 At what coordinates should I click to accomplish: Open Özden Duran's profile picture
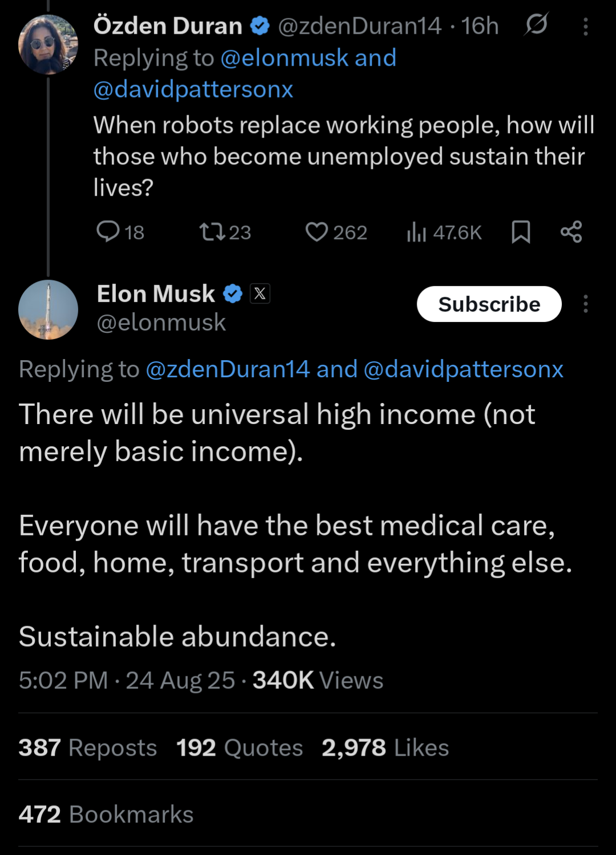48,45
